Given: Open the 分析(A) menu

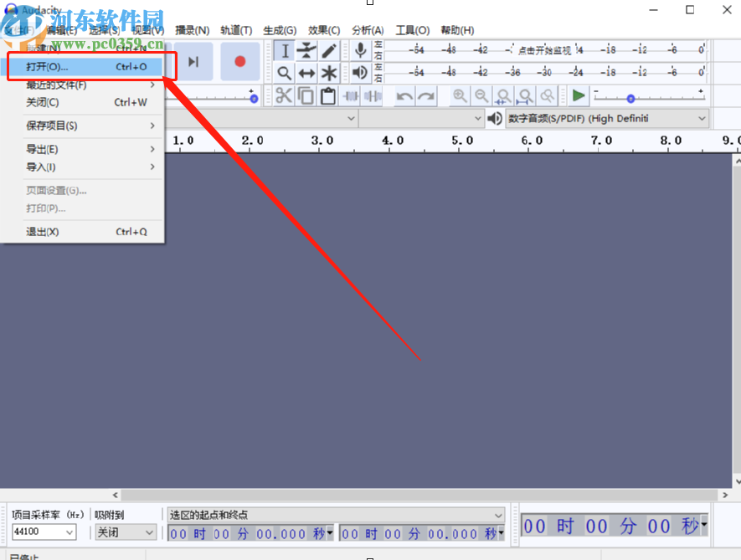Looking at the screenshot, I should click(368, 30).
